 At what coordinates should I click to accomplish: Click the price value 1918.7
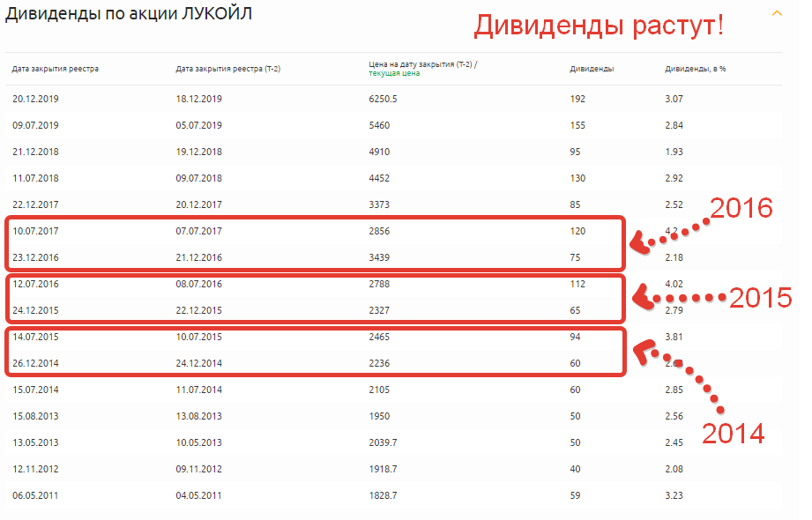pyautogui.click(x=383, y=469)
